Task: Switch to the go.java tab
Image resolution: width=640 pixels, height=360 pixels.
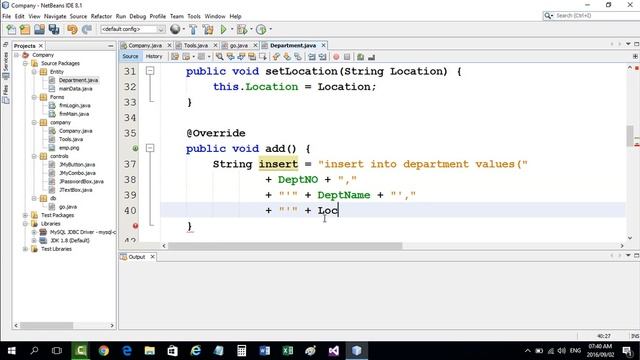Action: pos(239,45)
